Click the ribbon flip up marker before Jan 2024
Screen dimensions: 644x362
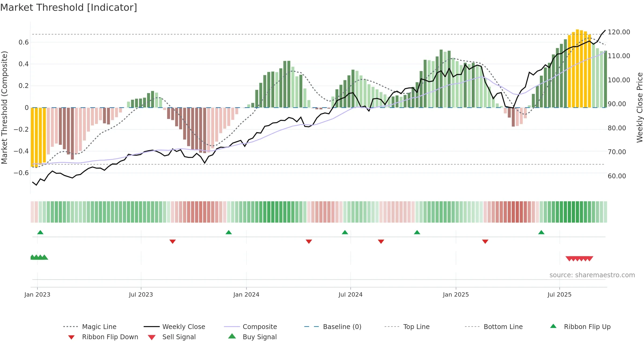click(x=229, y=232)
